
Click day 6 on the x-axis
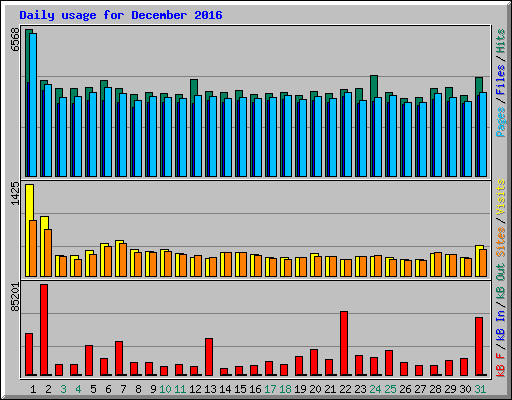click(108, 389)
